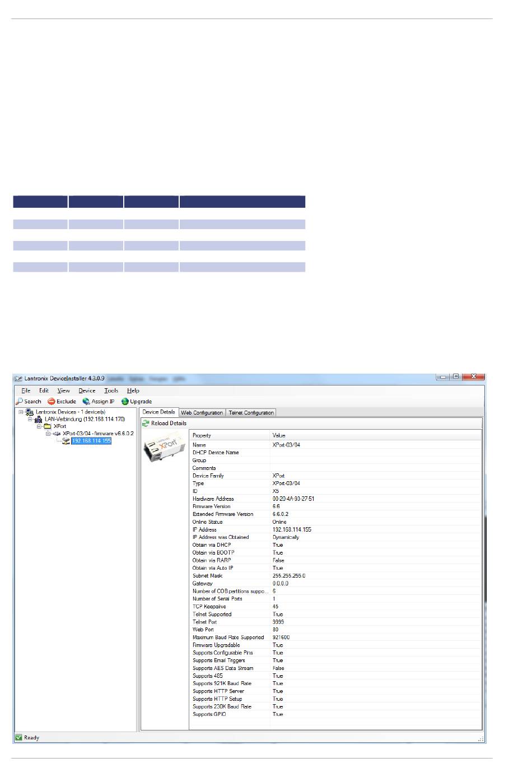Switch to the Device Details tab
532x777 pixels.
click(x=158, y=412)
